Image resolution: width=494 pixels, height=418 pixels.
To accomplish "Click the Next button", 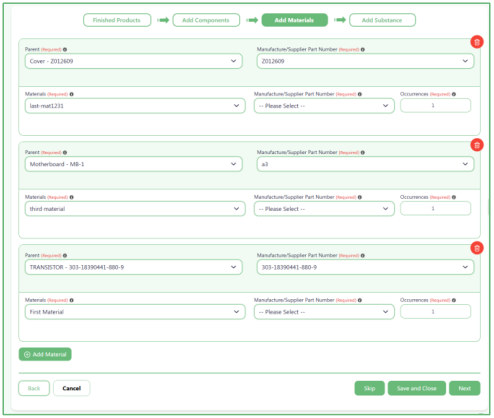I will [x=464, y=388].
